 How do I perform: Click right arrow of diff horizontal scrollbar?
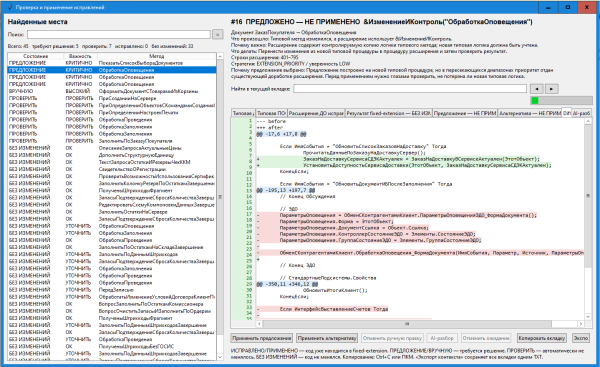point(581,324)
